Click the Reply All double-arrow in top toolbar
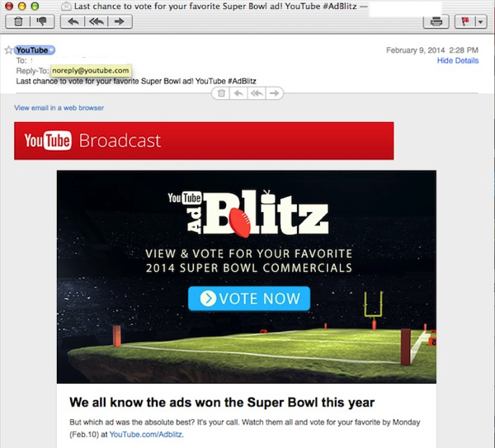The width and height of the screenshot is (495, 448). click(97, 21)
